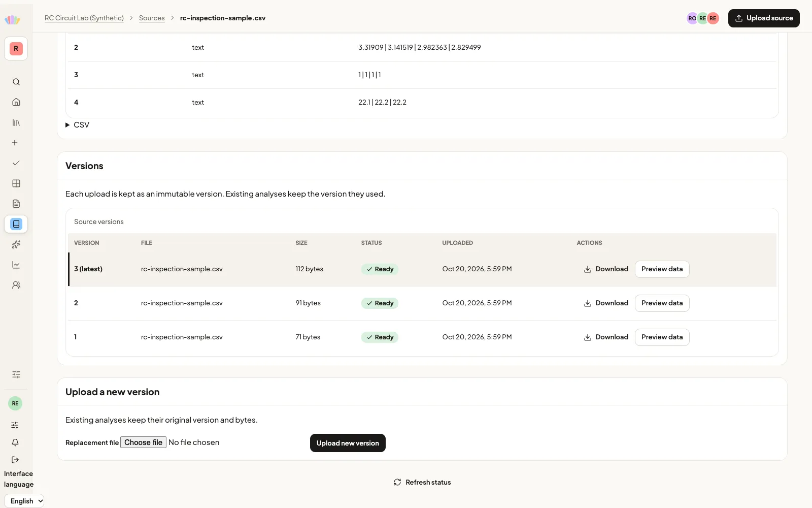
Task: Go to Sources breadcrumb link
Action: pos(152,18)
